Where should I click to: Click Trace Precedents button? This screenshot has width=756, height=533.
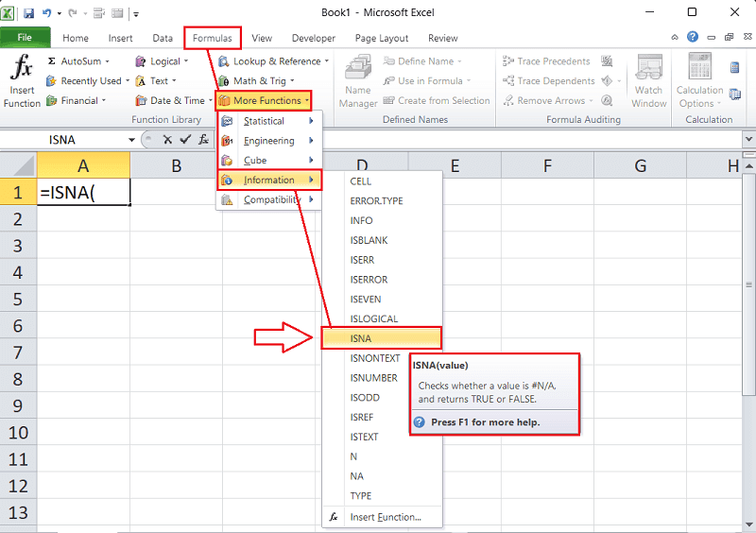(x=546, y=61)
